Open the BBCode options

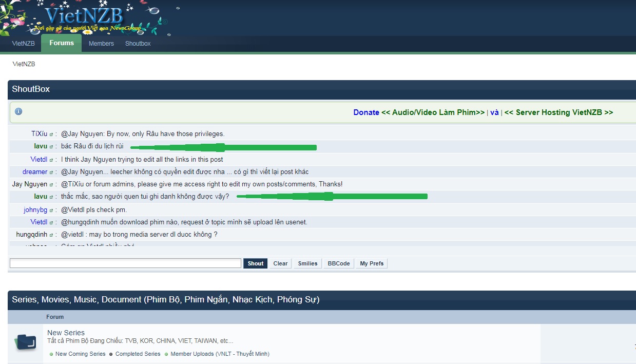pos(339,263)
